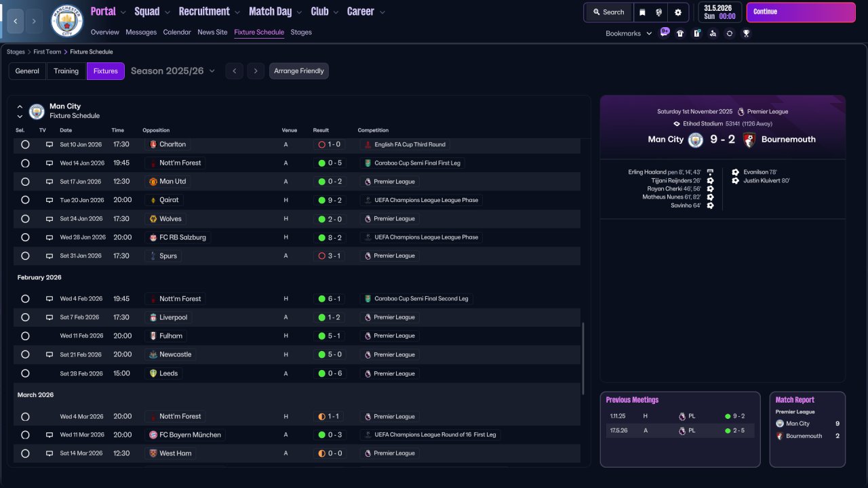Image resolution: width=868 pixels, height=488 pixels.
Task: Go forward with the right navigation arrow
Action: [x=34, y=21]
